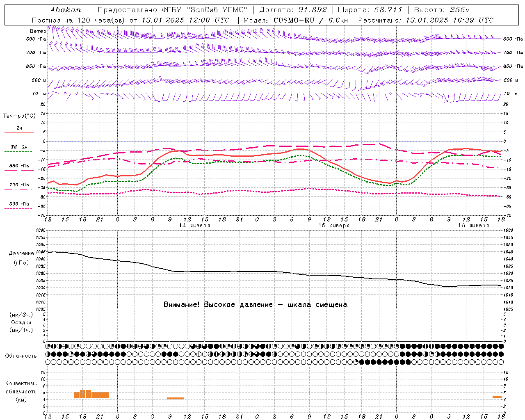Screen dimensions: 525x420
Task: Click the '(мм/1ч.)' precipitation unit label
Action: [x=21, y=330]
